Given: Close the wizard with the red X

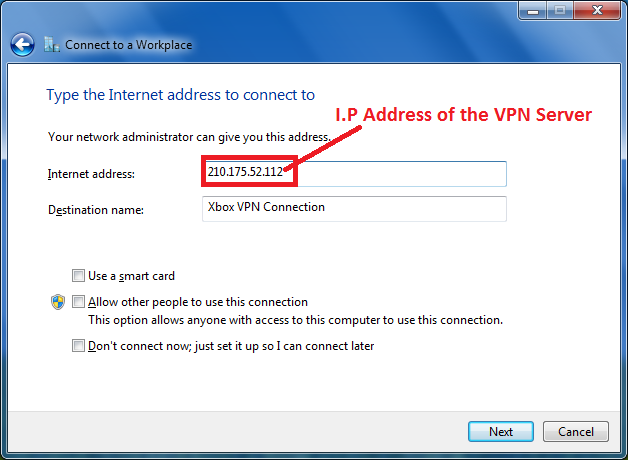Looking at the screenshot, I should [597, 10].
